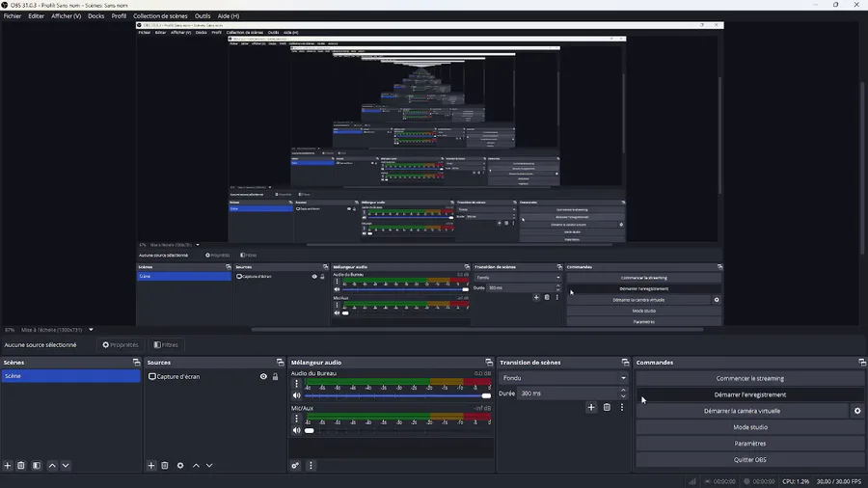Click the network signal icon in status bar
The width and height of the screenshot is (868, 488).
click(692, 481)
